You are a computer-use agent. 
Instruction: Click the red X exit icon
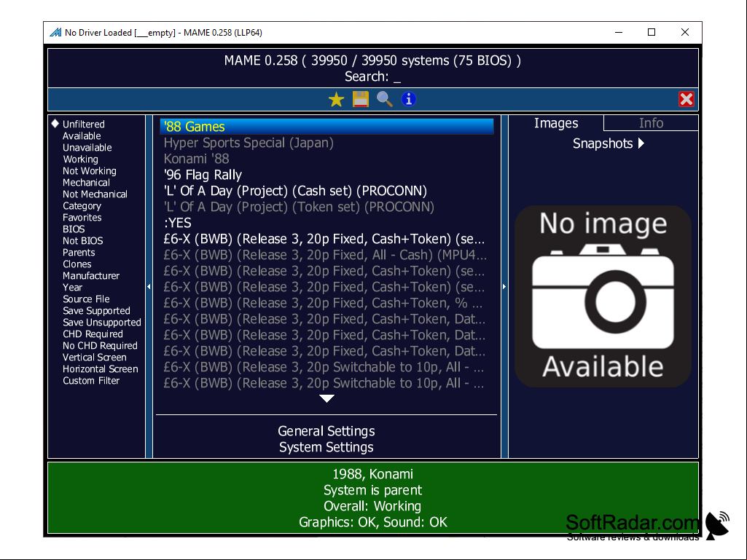tap(686, 99)
